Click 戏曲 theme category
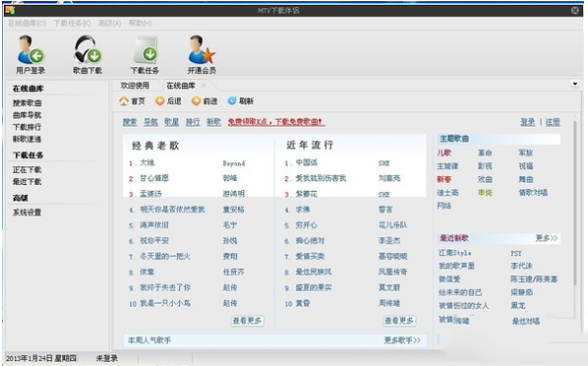588x366 pixels. click(x=485, y=179)
